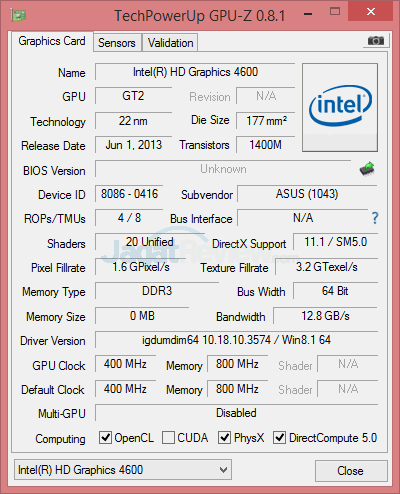Click the Multi-GPU field Disabled
Image resolution: width=400 pixels, height=494 pixels.
236,413
